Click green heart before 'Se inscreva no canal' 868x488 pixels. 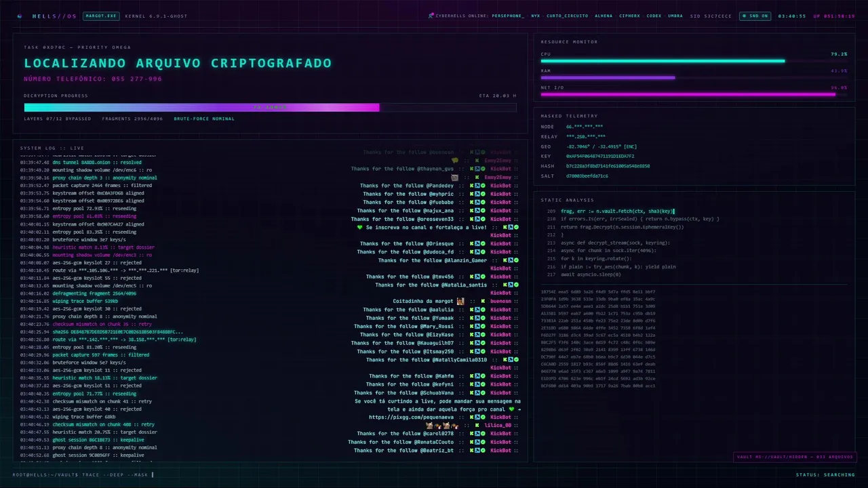click(x=360, y=227)
